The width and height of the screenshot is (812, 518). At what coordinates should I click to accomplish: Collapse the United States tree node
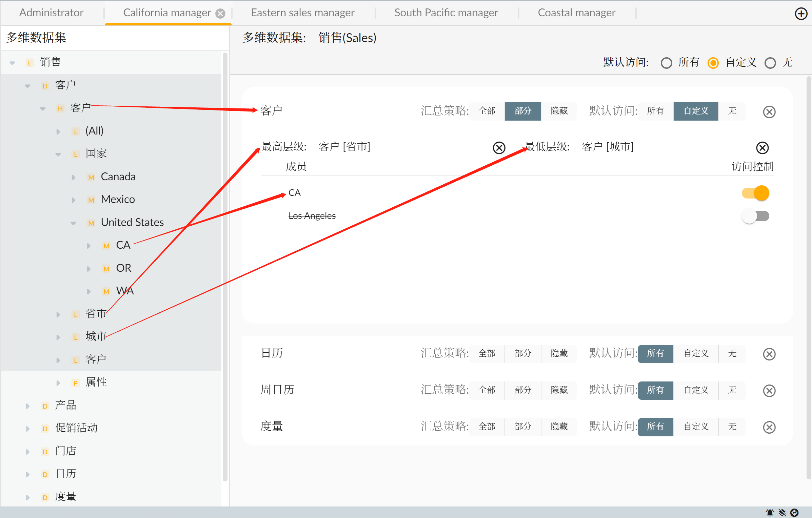pos(73,223)
